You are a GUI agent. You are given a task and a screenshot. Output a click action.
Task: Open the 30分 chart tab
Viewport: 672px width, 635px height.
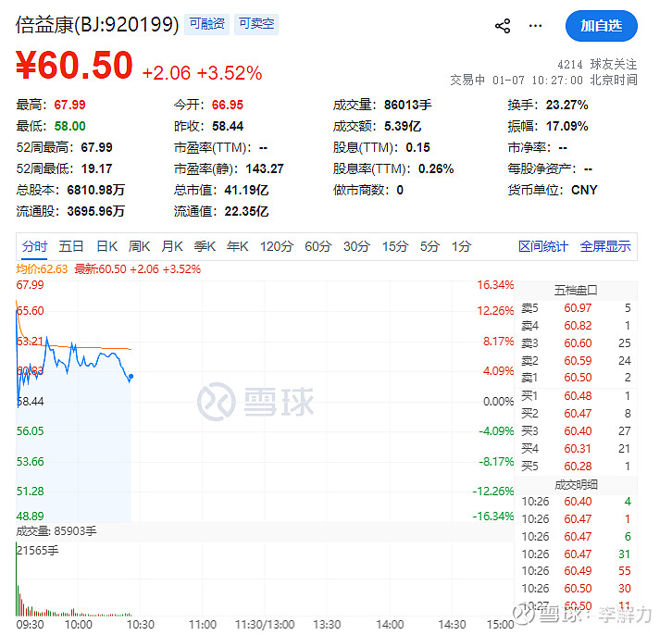pos(356,246)
